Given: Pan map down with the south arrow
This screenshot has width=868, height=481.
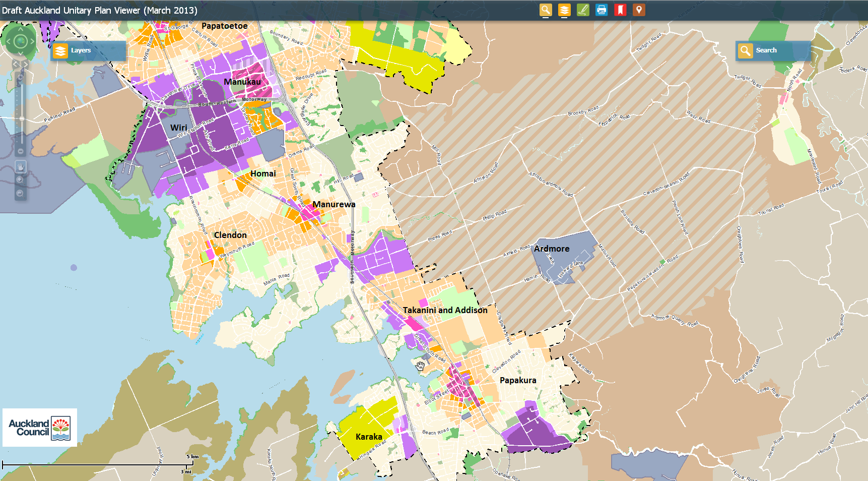Looking at the screenshot, I should pos(21,53).
